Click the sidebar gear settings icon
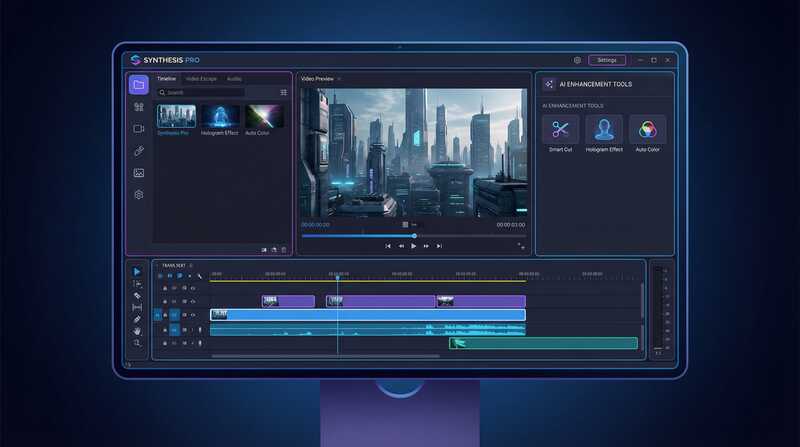Viewport: 800px width, 447px height. pyautogui.click(x=139, y=195)
